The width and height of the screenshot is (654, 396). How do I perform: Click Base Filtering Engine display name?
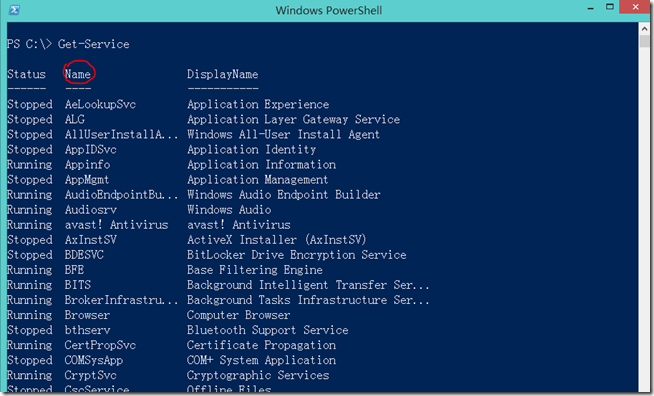pyautogui.click(x=255, y=270)
